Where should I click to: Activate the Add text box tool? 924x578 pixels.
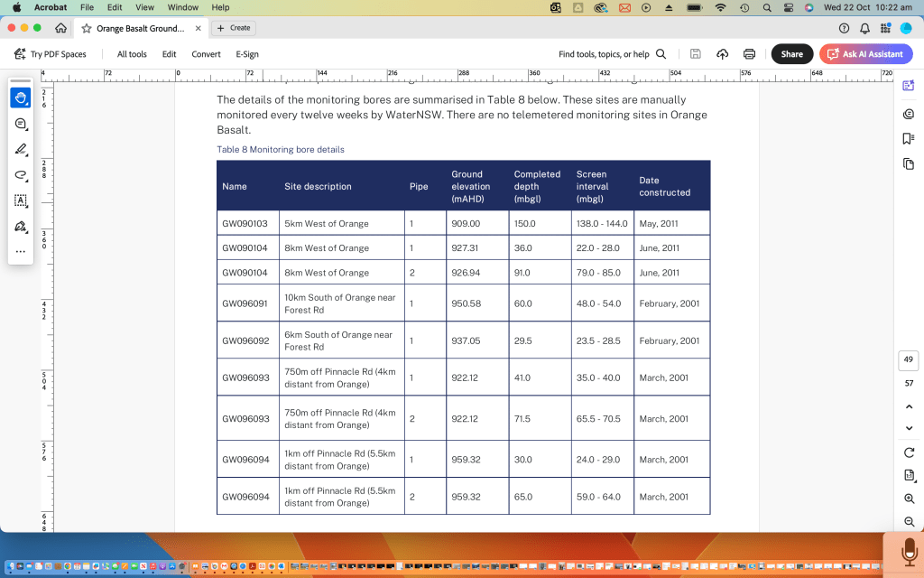(x=21, y=200)
